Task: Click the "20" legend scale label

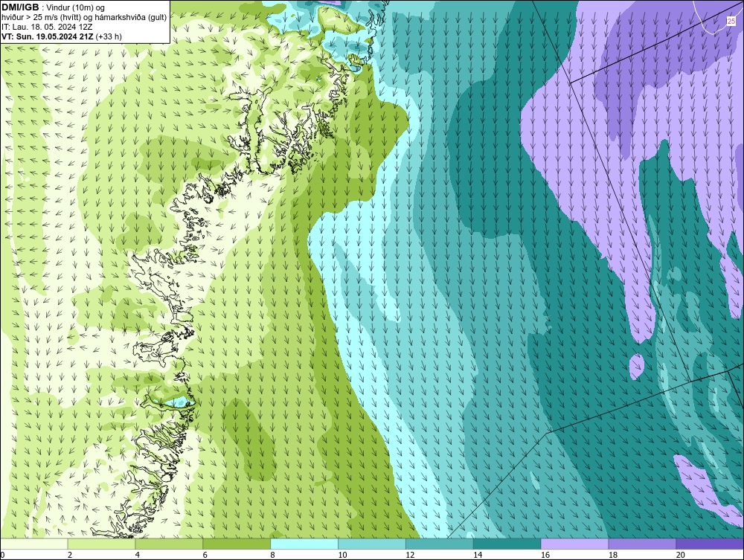Action: point(681,555)
